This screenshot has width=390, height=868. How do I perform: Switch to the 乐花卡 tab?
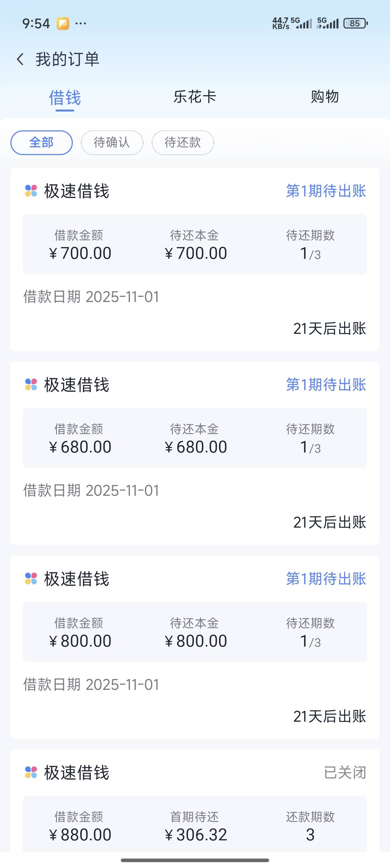pyautogui.click(x=195, y=97)
